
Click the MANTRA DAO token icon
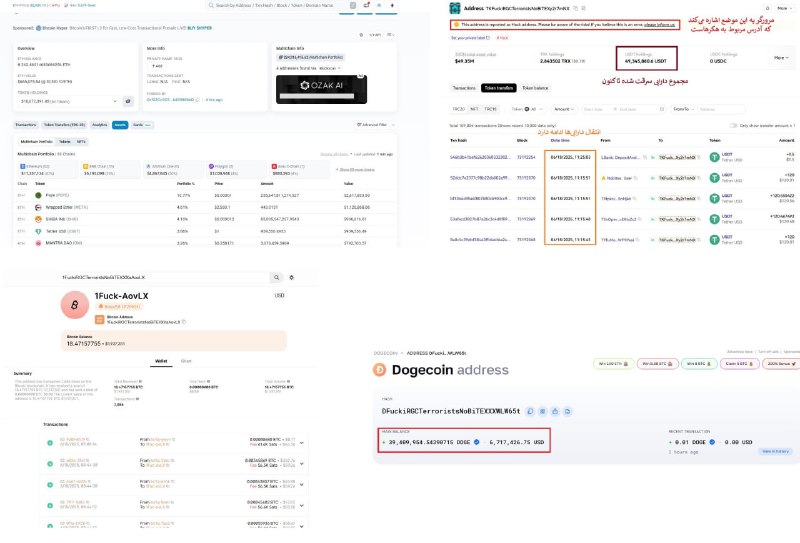point(38,243)
